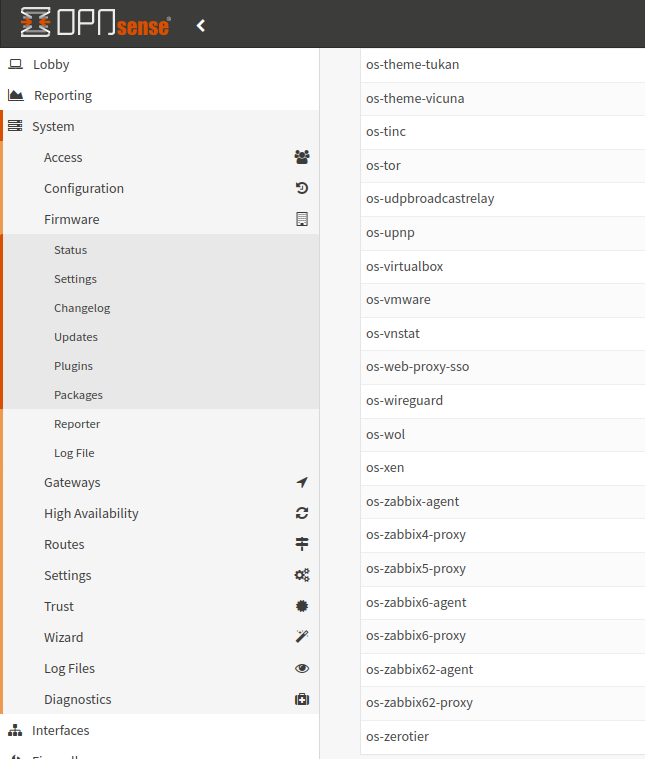The height and width of the screenshot is (759, 645).
Task: Go to the Lobby section
Action: click(51, 65)
